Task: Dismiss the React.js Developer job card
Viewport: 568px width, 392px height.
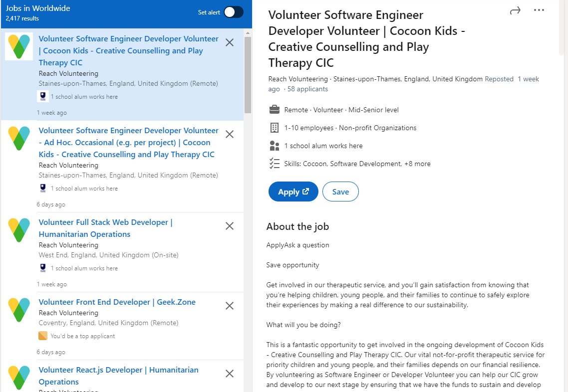Action: [x=229, y=374]
